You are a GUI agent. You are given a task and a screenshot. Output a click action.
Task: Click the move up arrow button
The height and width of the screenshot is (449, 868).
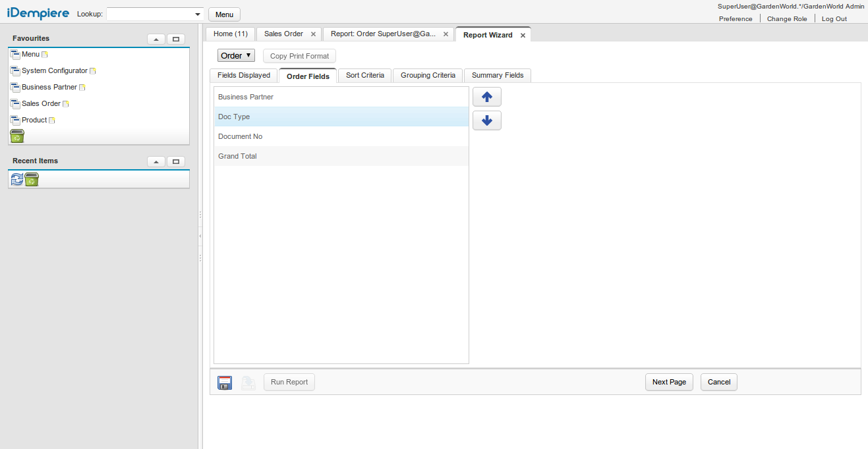pyautogui.click(x=486, y=97)
